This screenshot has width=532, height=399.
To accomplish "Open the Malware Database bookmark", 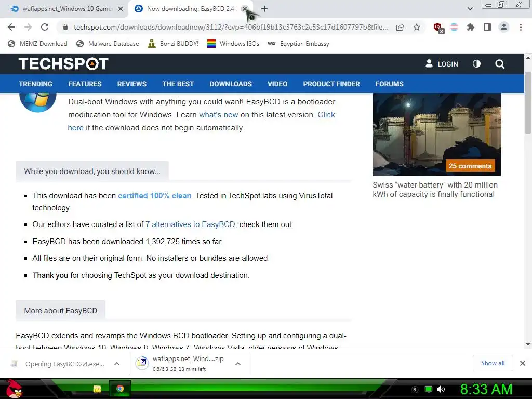I will click(x=108, y=44).
